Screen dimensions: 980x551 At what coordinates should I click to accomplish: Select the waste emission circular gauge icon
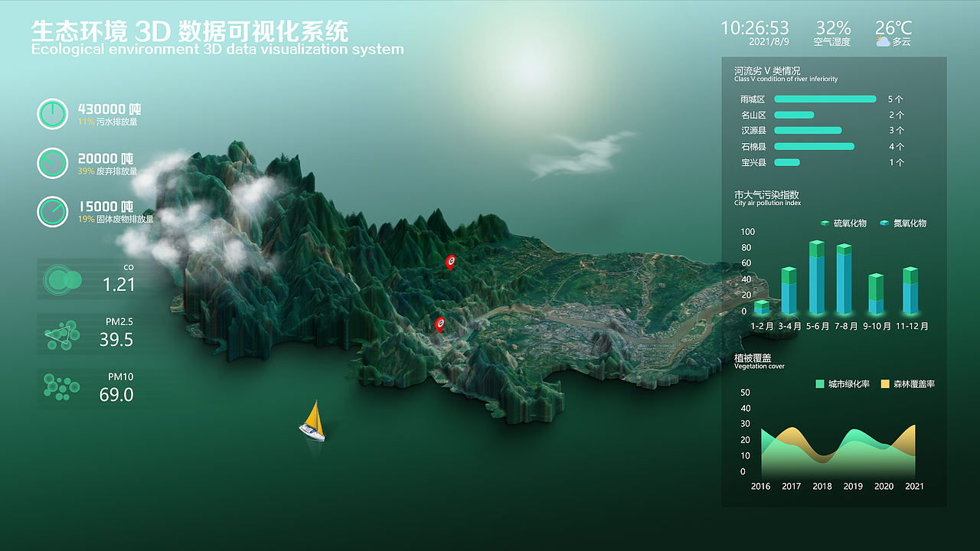pos(52,164)
